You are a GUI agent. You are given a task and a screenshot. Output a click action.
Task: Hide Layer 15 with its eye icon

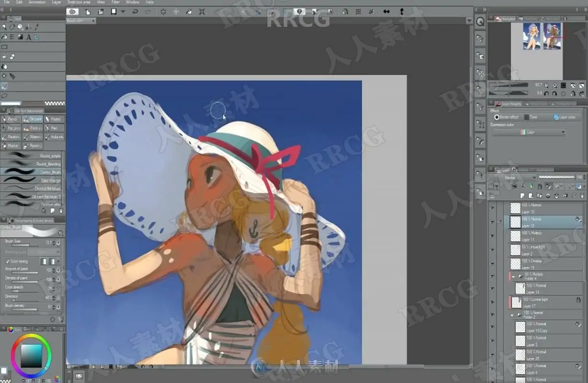point(492,264)
